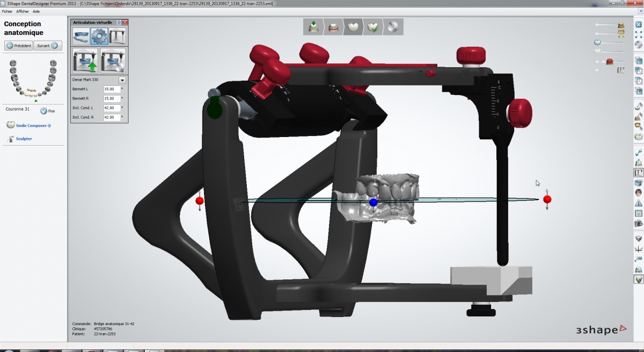The width and height of the screenshot is (644, 352).
Task: Open help for Articulation virtuelle panel
Action: pos(119,23)
